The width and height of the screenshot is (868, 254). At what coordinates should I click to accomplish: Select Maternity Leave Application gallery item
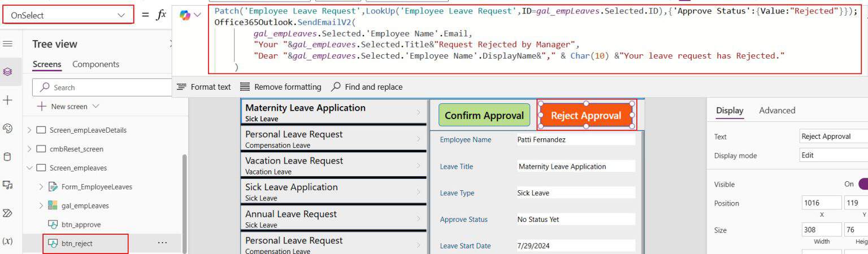pyautogui.click(x=334, y=112)
